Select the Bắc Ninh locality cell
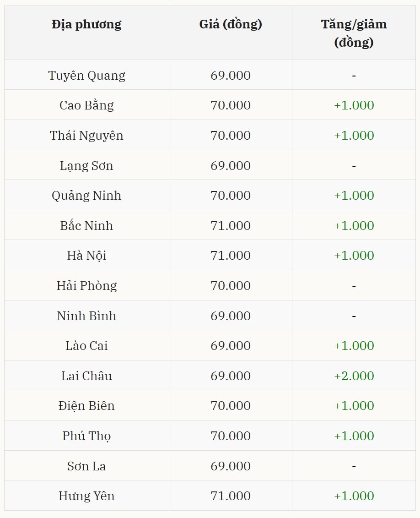Screen dimensions: 420x518 click(86, 225)
